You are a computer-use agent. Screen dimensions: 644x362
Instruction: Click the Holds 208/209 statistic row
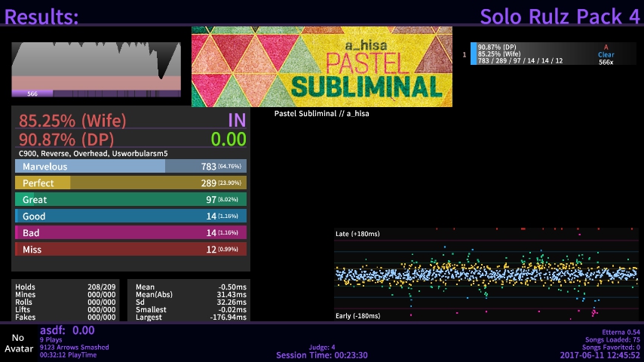point(66,287)
